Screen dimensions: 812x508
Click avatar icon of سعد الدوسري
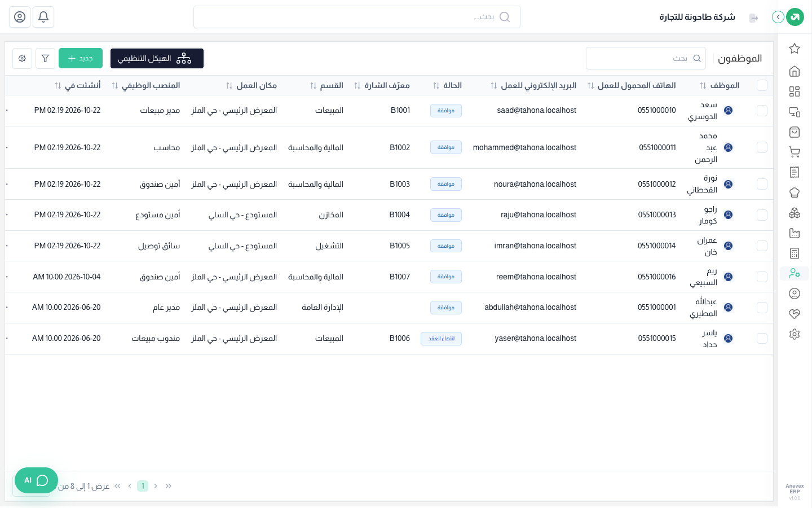[728, 111]
